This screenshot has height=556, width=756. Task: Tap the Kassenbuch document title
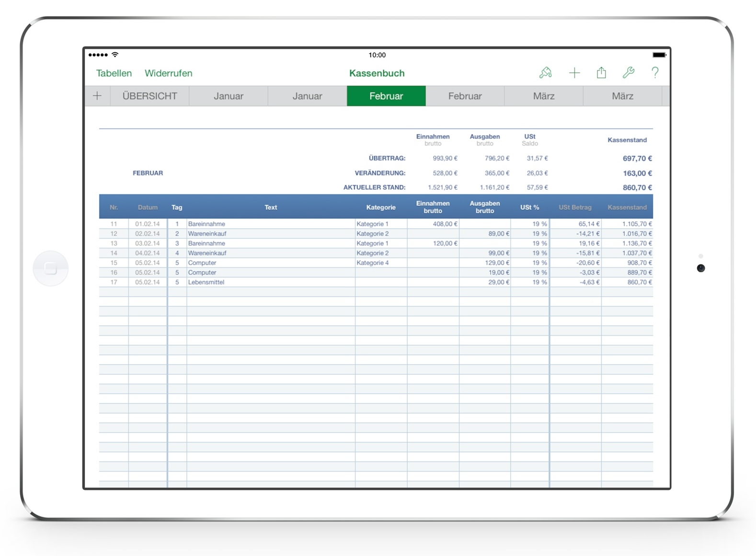click(x=377, y=73)
